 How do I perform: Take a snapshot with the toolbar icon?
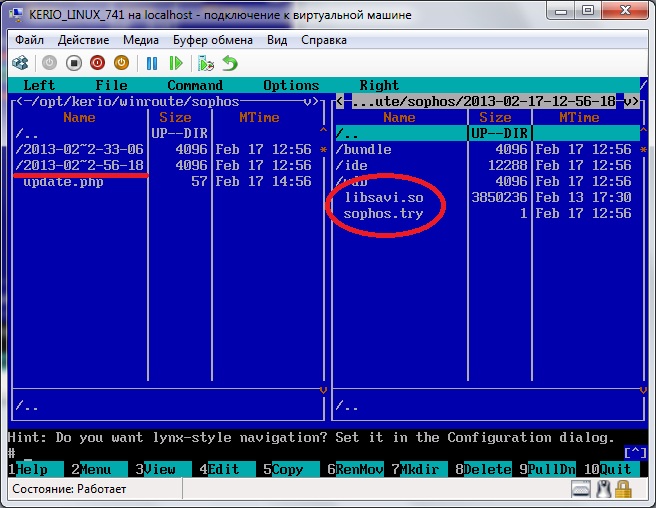click(x=206, y=63)
